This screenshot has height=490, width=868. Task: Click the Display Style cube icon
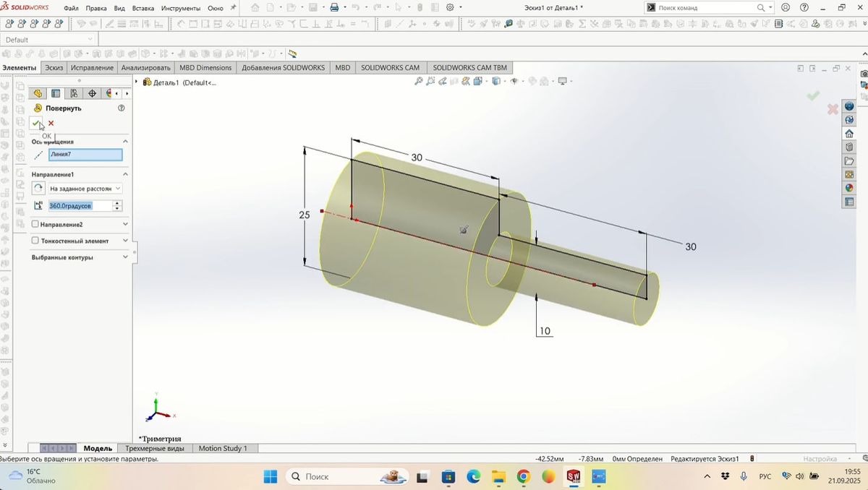pos(496,82)
